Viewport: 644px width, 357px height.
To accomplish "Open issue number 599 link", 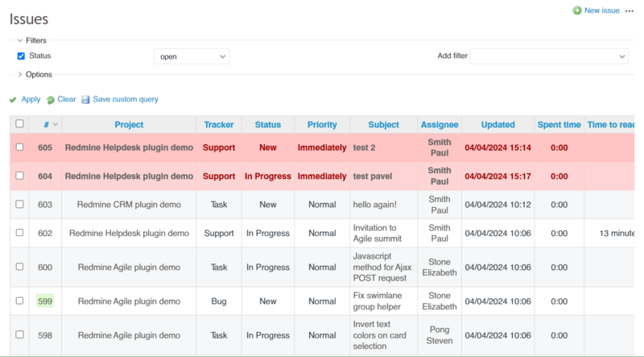I will point(45,301).
